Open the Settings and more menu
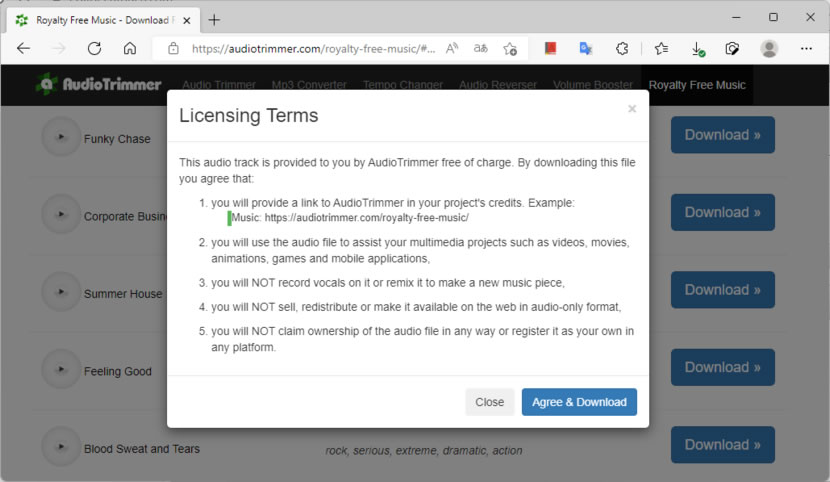830x482 pixels. [806, 49]
